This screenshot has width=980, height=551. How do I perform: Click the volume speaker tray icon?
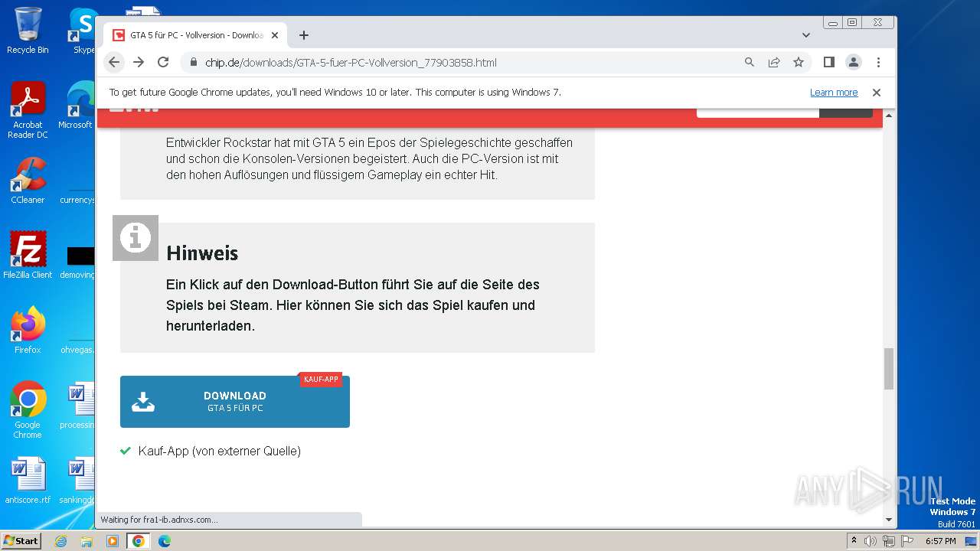click(871, 541)
